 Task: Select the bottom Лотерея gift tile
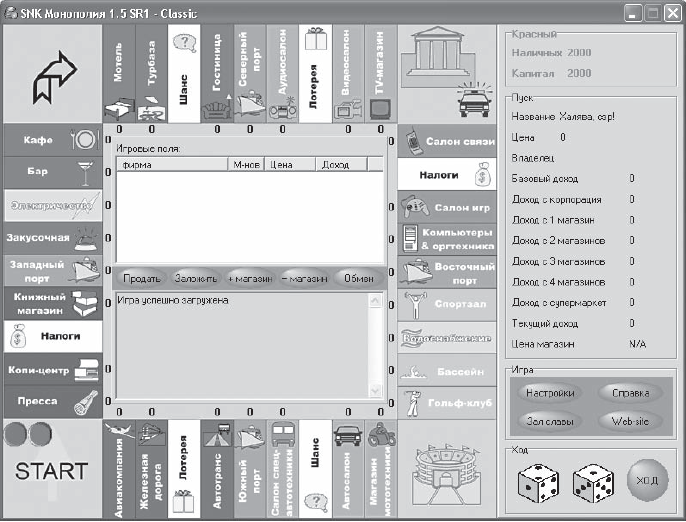click(x=184, y=469)
